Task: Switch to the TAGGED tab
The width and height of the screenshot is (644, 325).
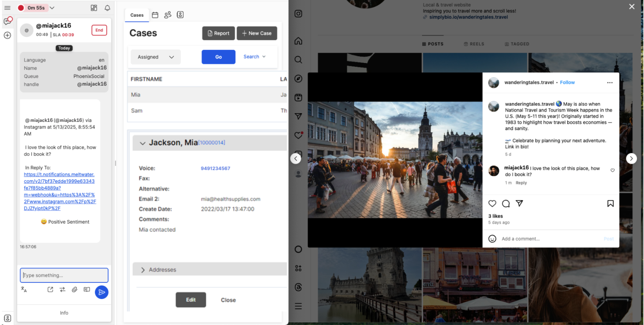Action: coord(517,44)
